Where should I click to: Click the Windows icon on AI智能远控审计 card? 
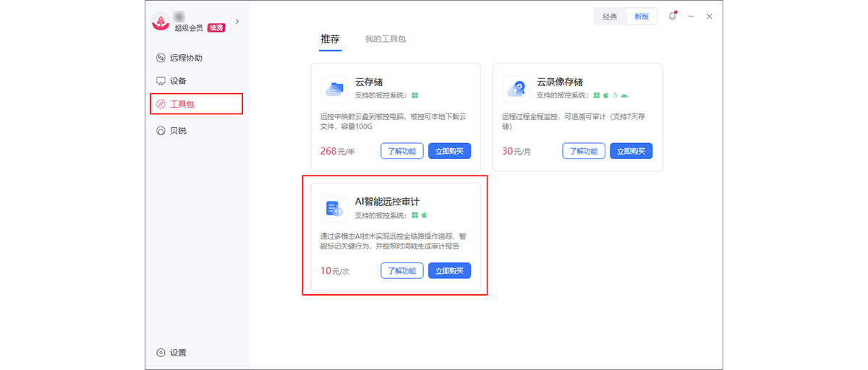[x=415, y=215]
